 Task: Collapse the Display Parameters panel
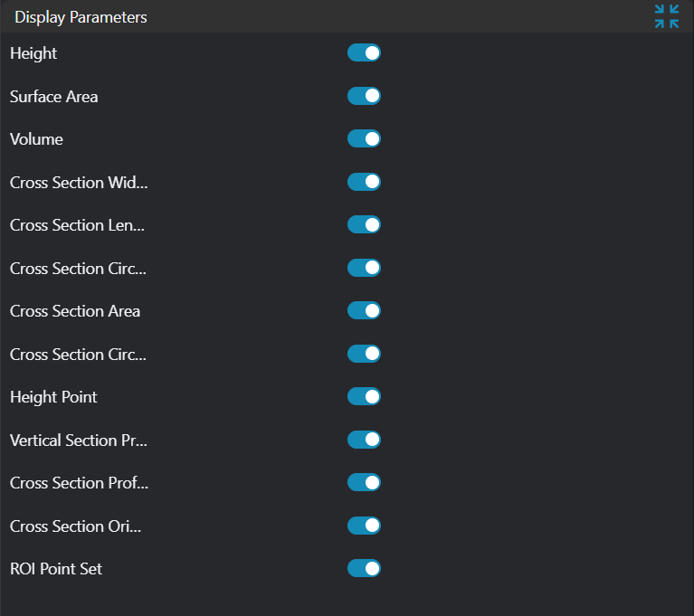(x=667, y=16)
